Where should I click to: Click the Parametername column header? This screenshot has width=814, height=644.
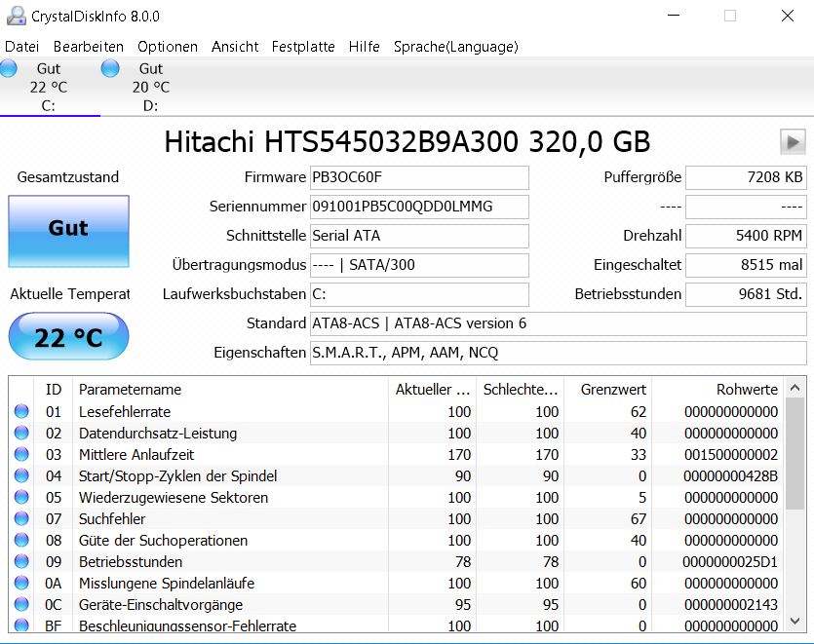click(x=230, y=389)
